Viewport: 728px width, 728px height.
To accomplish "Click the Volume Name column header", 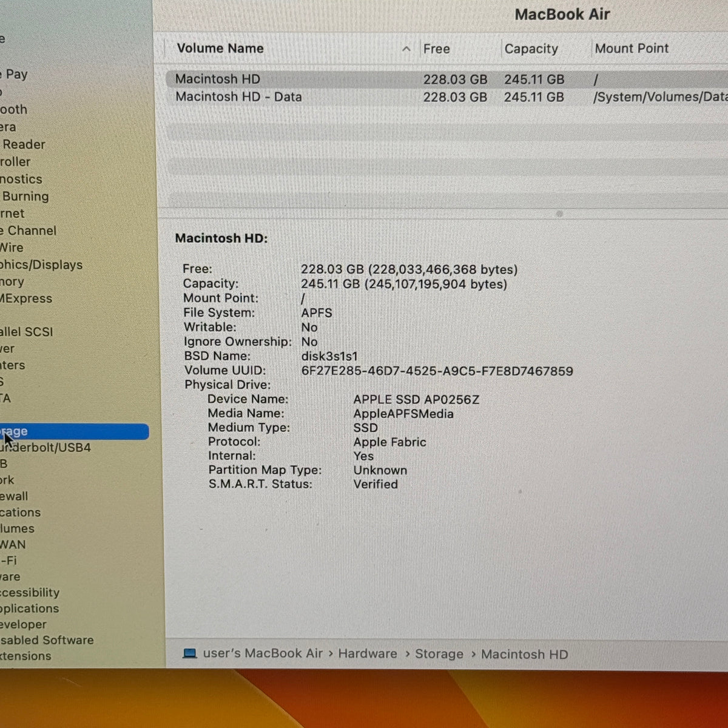I will tap(220, 49).
